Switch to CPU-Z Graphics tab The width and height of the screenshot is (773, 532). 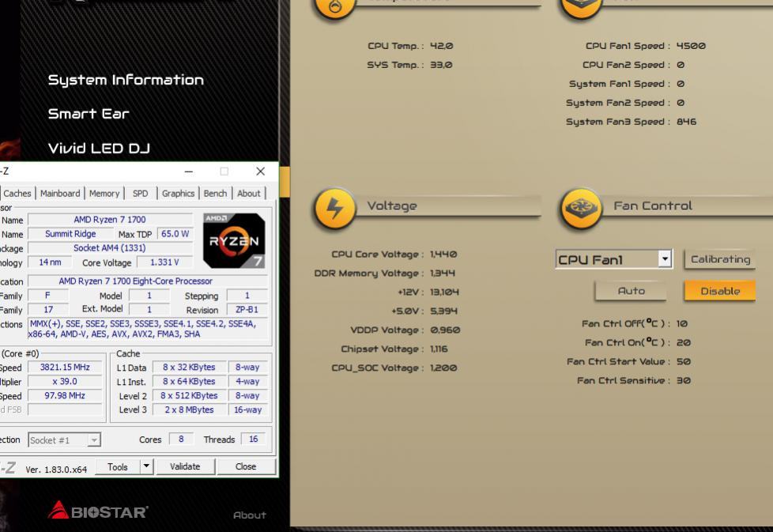point(178,194)
